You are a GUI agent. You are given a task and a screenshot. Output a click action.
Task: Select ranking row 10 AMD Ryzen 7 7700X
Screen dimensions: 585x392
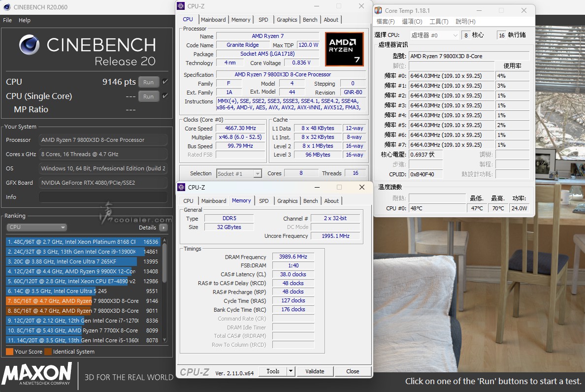click(83, 330)
